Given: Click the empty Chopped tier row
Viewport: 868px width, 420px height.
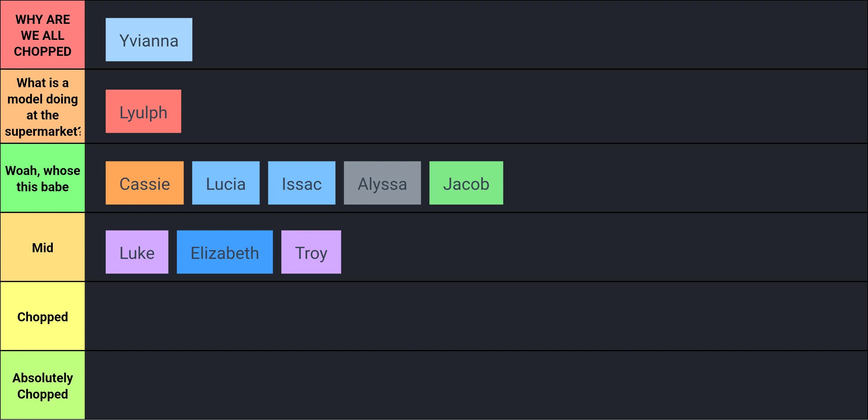Looking at the screenshot, I should (x=476, y=317).
